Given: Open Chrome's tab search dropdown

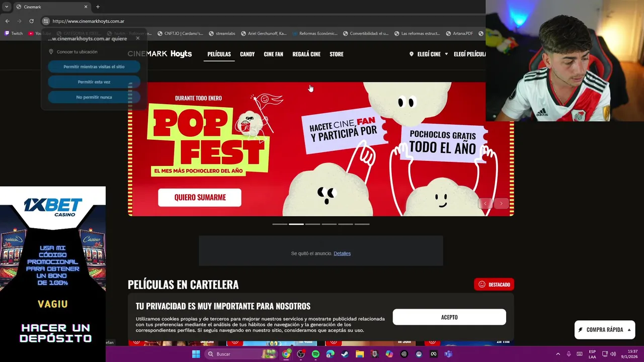Looking at the screenshot, I should pos(7,7).
